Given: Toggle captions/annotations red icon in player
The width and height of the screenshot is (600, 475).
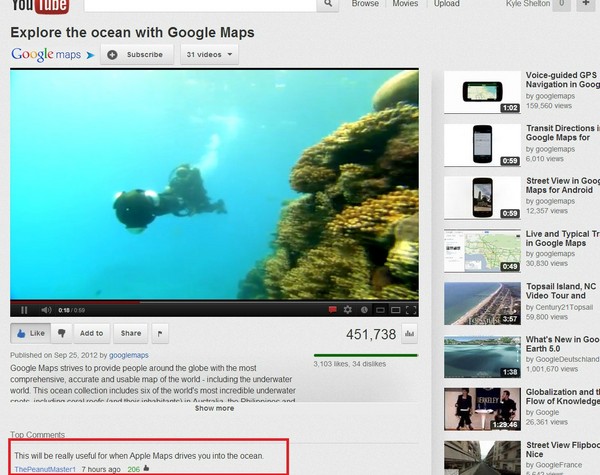Looking at the screenshot, I should pos(332,310).
